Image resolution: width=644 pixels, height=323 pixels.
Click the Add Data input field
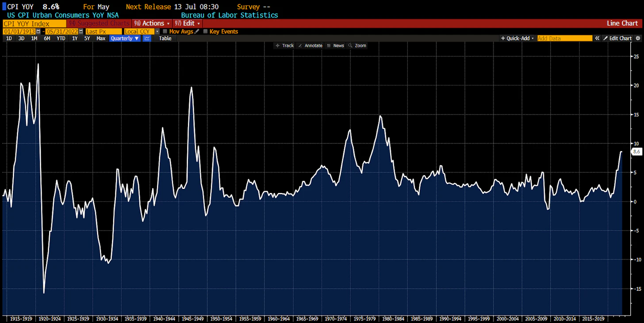tap(564, 38)
